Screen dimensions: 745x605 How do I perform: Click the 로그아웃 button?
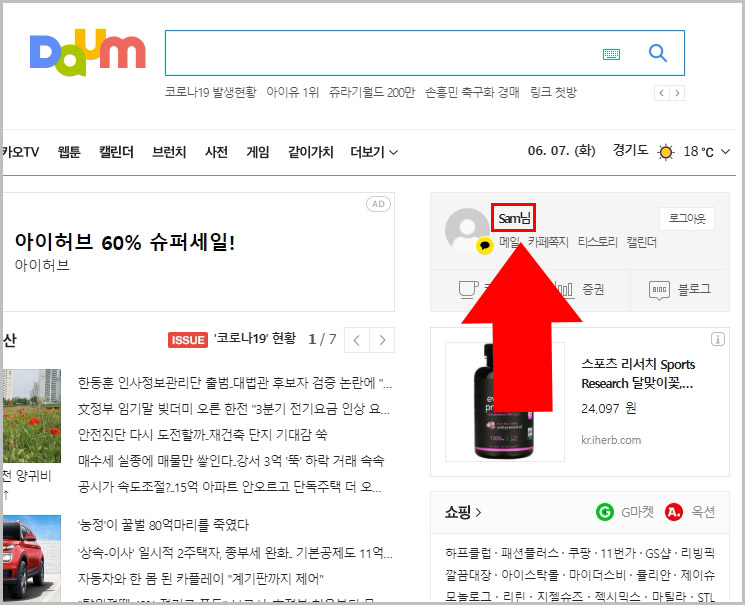tap(687, 219)
